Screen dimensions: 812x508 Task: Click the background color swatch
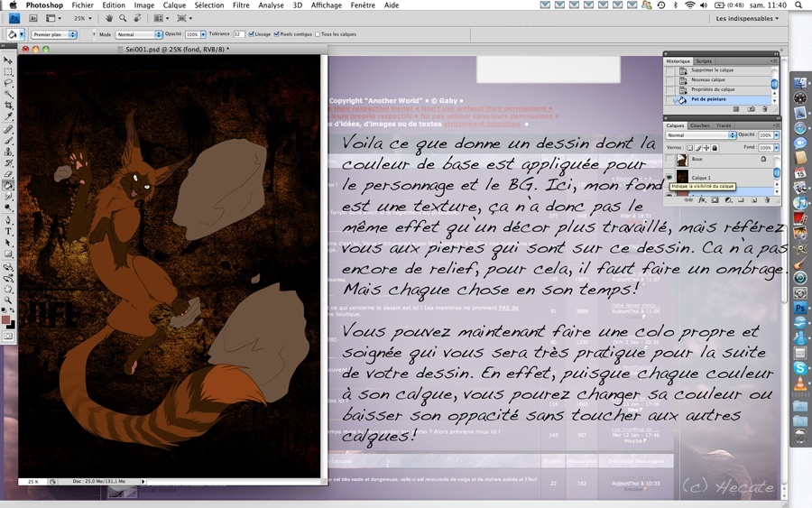[x=11, y=325]
